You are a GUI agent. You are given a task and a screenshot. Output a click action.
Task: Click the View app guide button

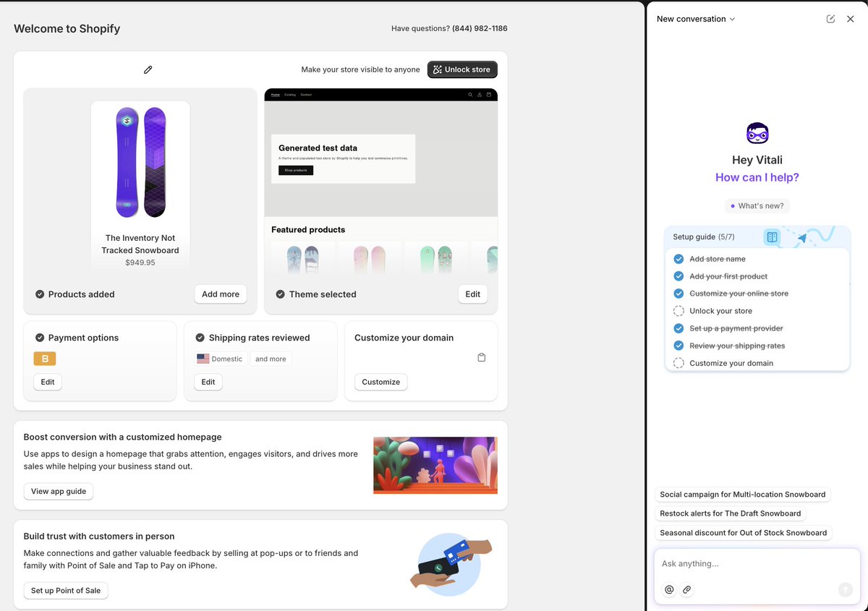tap(59, 491)
